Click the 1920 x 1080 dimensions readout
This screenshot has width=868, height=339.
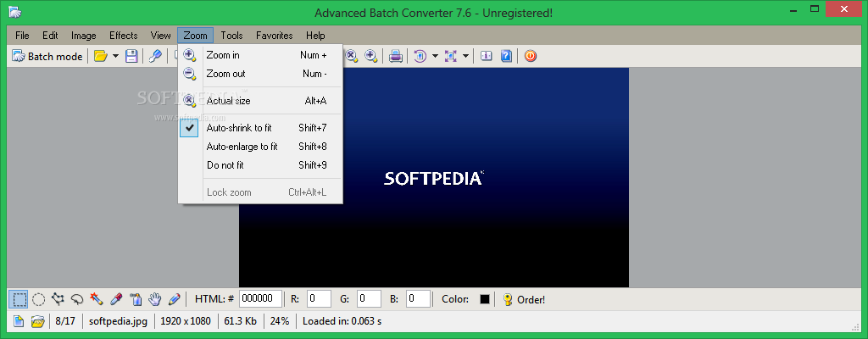(186, 321)
